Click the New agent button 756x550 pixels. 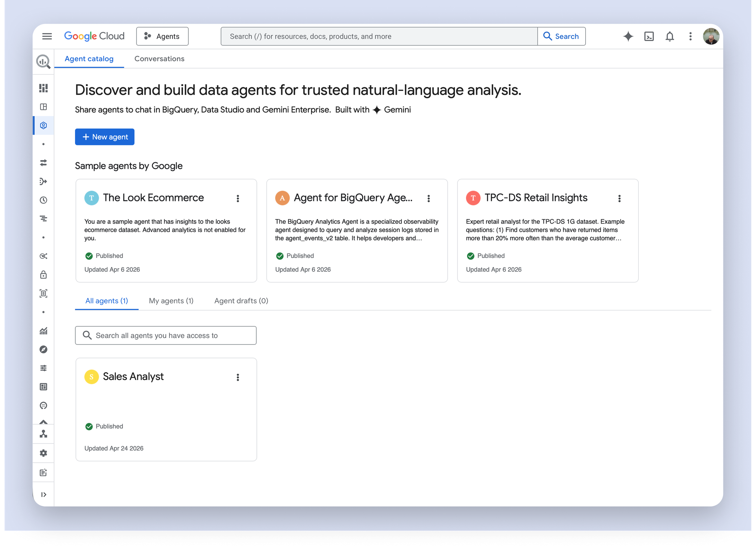[x=104, y=137]
